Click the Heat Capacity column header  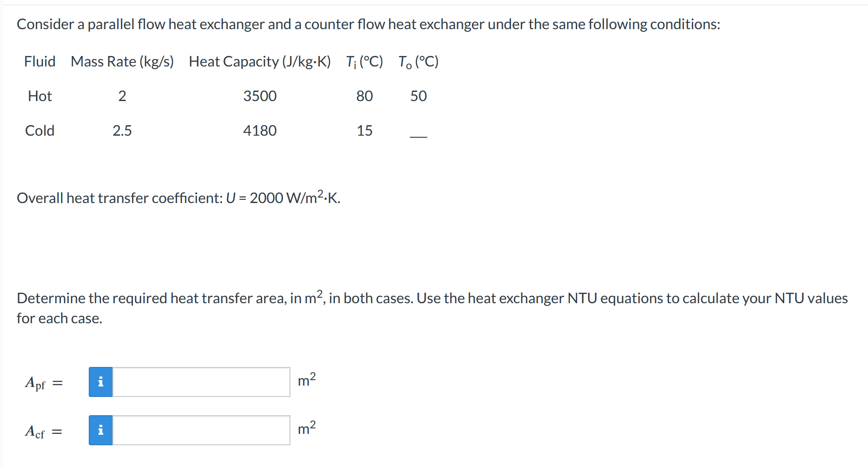(x=259, y=61)
